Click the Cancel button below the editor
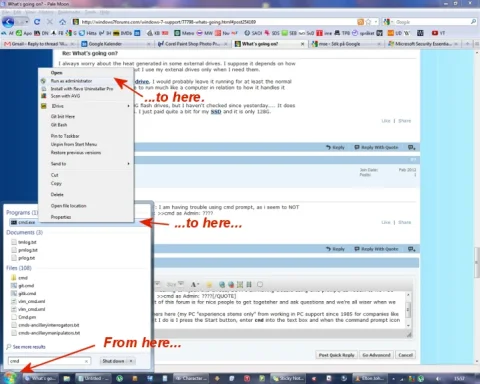The height and width of the screenshot is (384, 480). click(406, 355)
